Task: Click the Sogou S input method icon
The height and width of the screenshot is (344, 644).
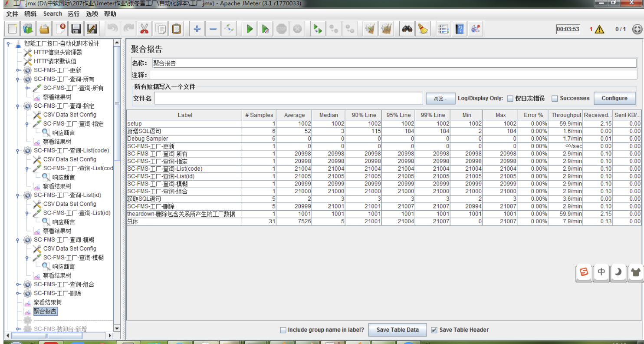Action: coord(584,272)
